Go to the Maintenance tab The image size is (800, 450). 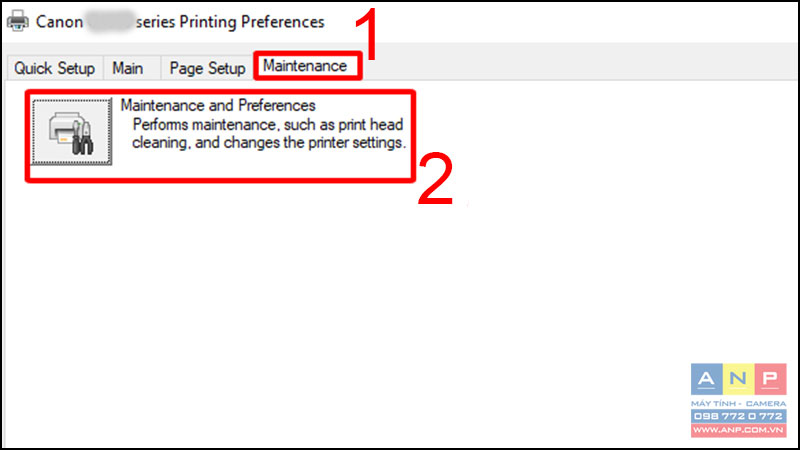pos(305,66)
